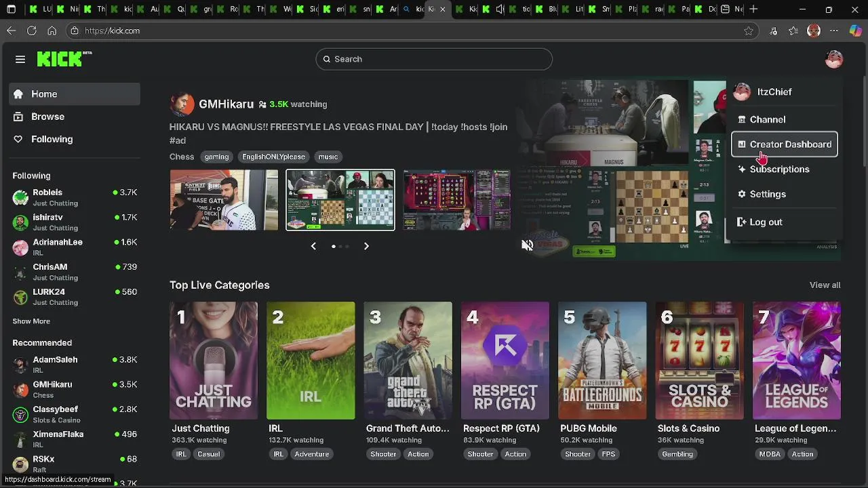This screenshot has height=488, width=868.
Task: Open IRL category card
Action: [311, 361]
